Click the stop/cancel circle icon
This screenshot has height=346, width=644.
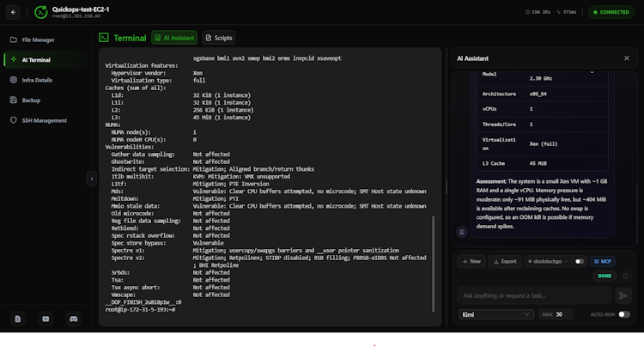point(625,276)
